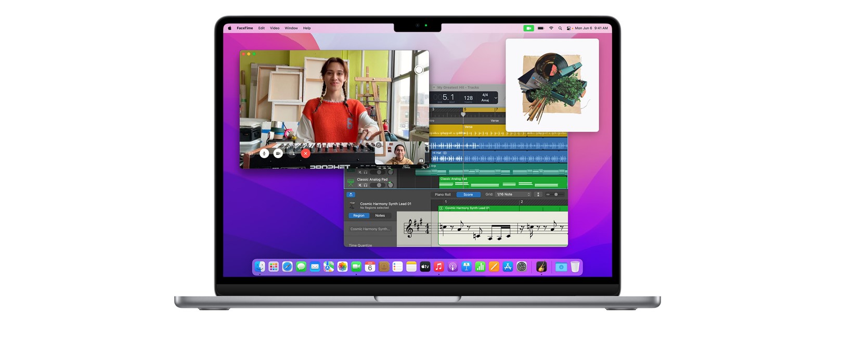Open Notes from the Dock

(x=411, y=267)
